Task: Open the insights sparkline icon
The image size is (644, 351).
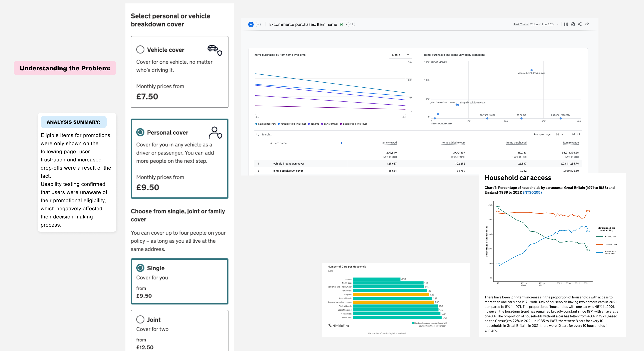Action: (587, 24)
